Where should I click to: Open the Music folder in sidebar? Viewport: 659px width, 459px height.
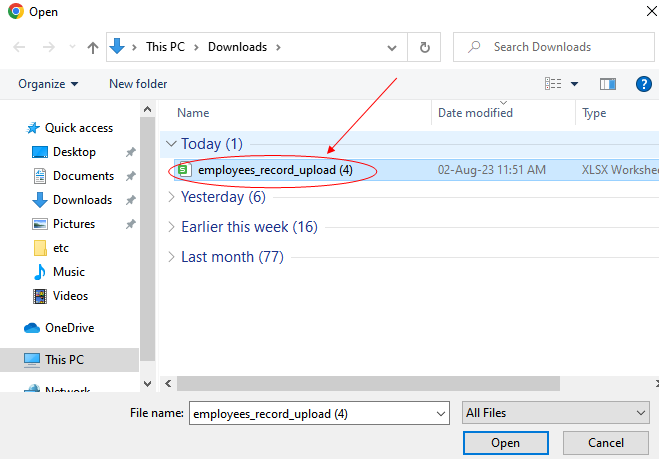(68, 272)
